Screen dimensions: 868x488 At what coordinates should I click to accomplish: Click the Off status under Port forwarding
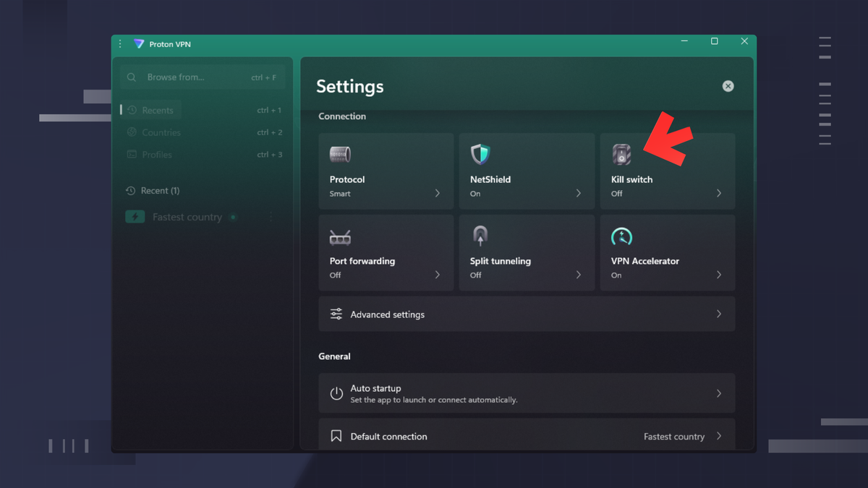335,275
